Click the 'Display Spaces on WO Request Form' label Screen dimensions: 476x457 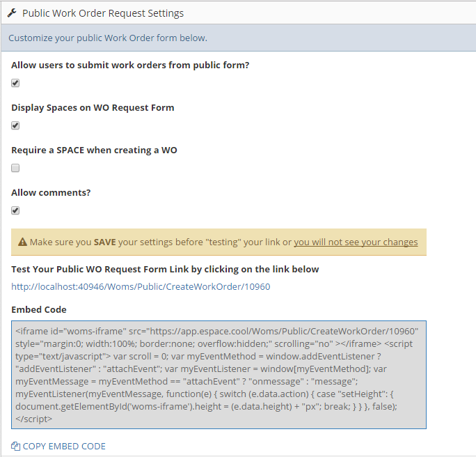pos(93,107)
